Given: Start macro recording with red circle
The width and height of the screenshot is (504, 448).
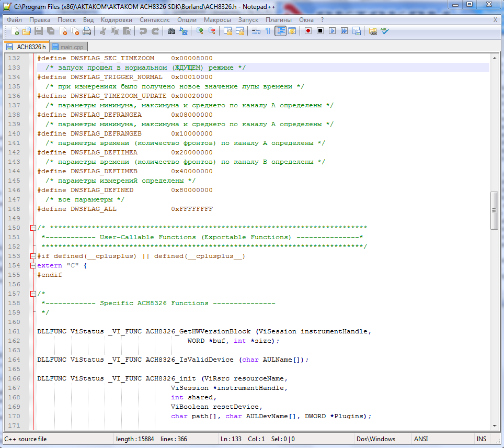Looking at the screenshot, I should [x=308, y=31].
